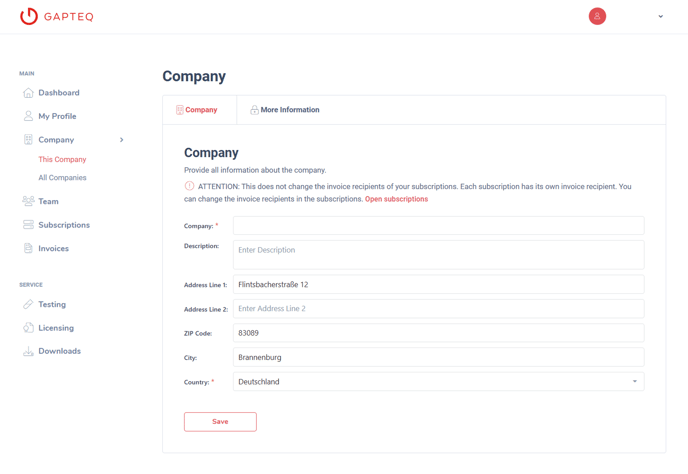Open the red user avatar icon
This screenshot has width=688, height=474.
(x=597, y=16)
